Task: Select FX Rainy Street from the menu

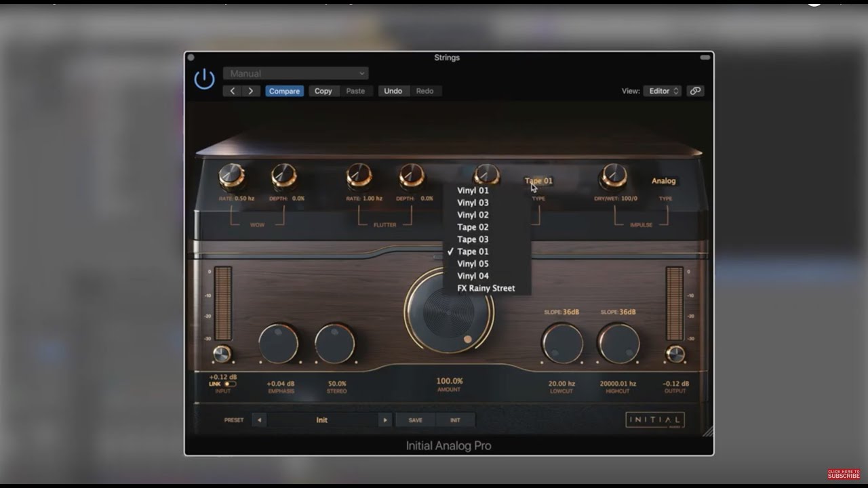Action: pyautogui.click(x=486, y=288)
